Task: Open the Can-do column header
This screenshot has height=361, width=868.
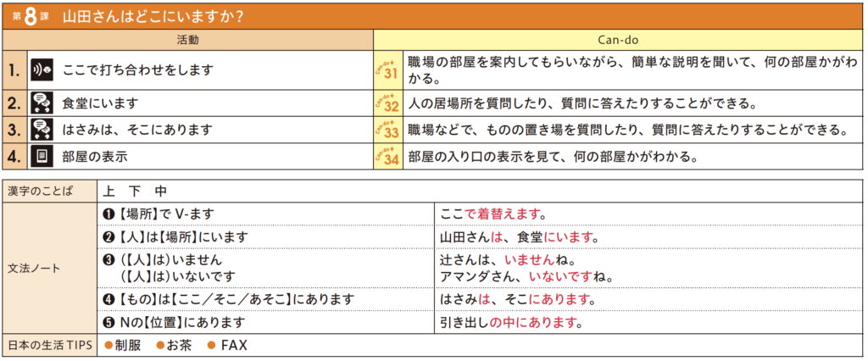Action: point(620,40)
